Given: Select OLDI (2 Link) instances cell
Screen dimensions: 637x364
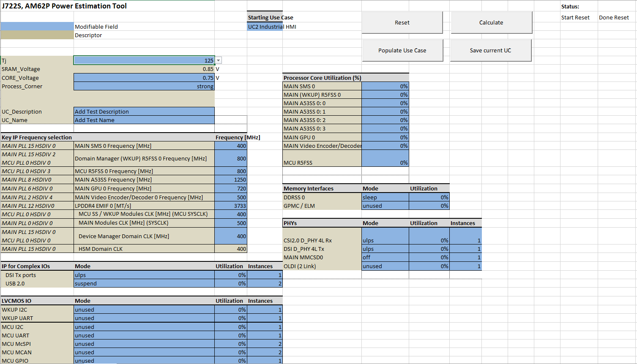Looking at the screenshot, I should [465, 266].
